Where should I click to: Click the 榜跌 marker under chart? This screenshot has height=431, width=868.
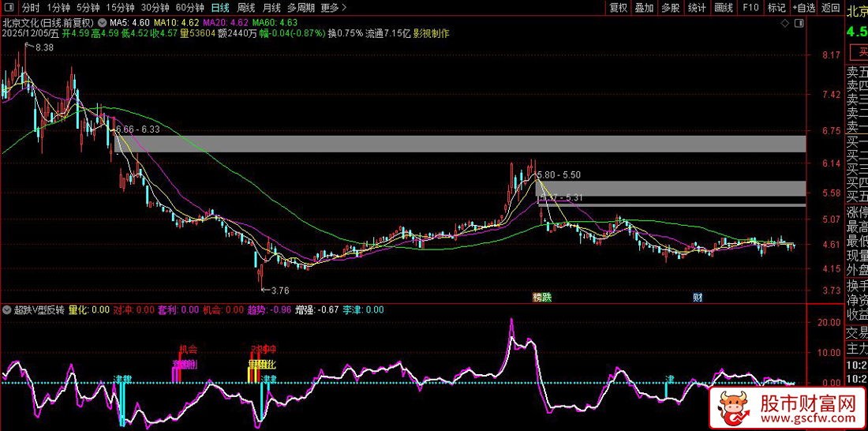(542, 298)
